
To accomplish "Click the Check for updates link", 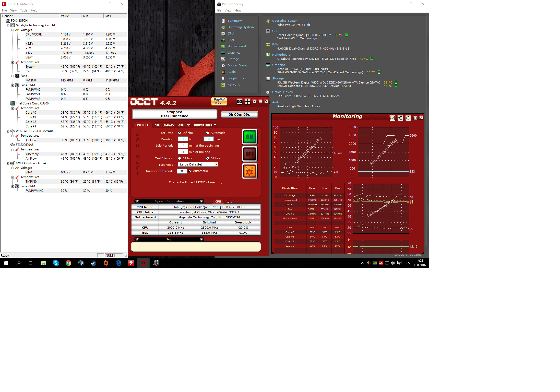I will click(409, 255).
